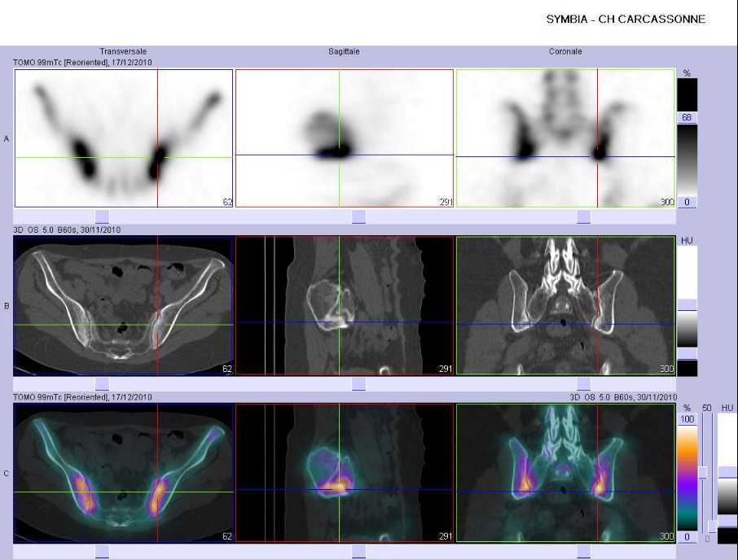Click slice number 62 in SPECT transversal view
738x560 pixels.
tap(227, 202)
